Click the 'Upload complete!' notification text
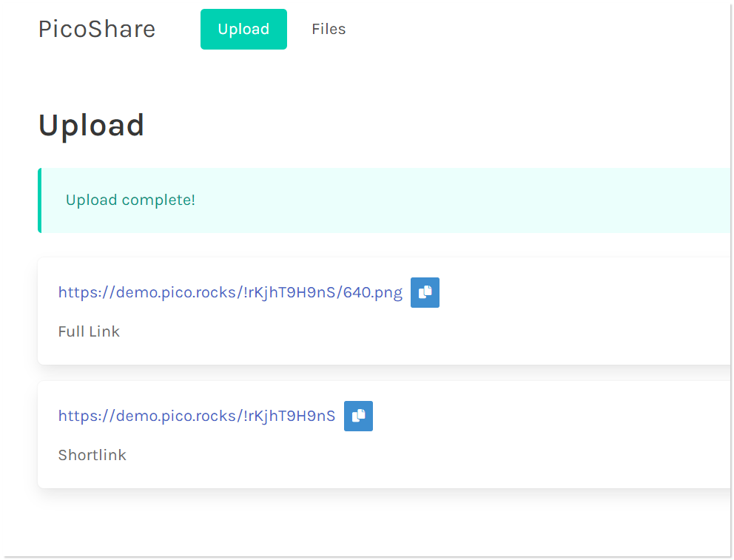Image resolution: width=734 pixels, height=560 pixels. (x=130, y=200)
